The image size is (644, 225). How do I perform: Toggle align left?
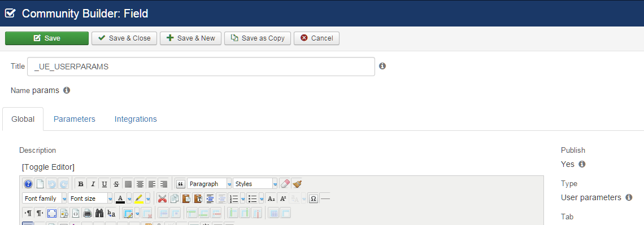click(152, 184)
